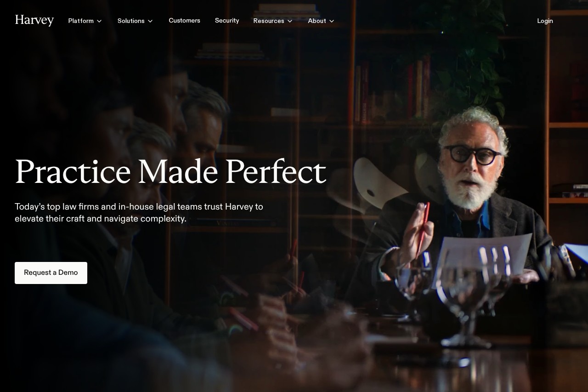Go to the Customers page
Viewport: 588px width, 392px height.
[184, 21]
